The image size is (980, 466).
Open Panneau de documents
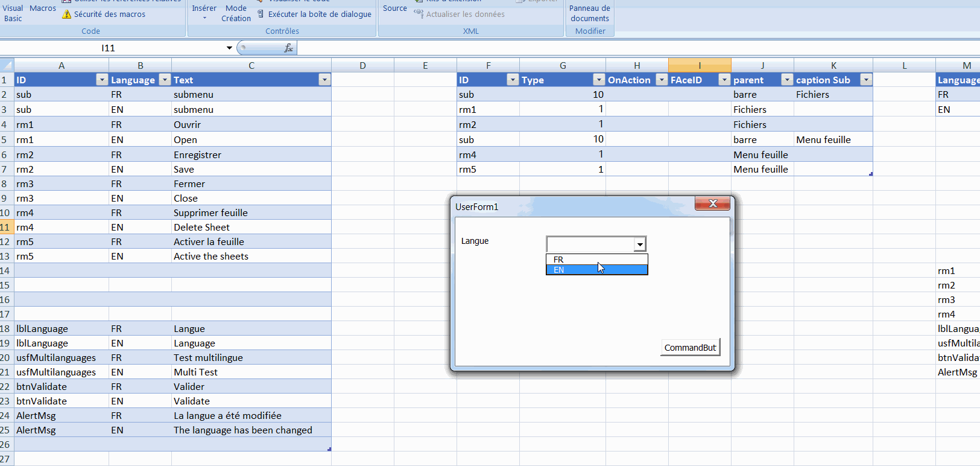click(x=590, y=13)
